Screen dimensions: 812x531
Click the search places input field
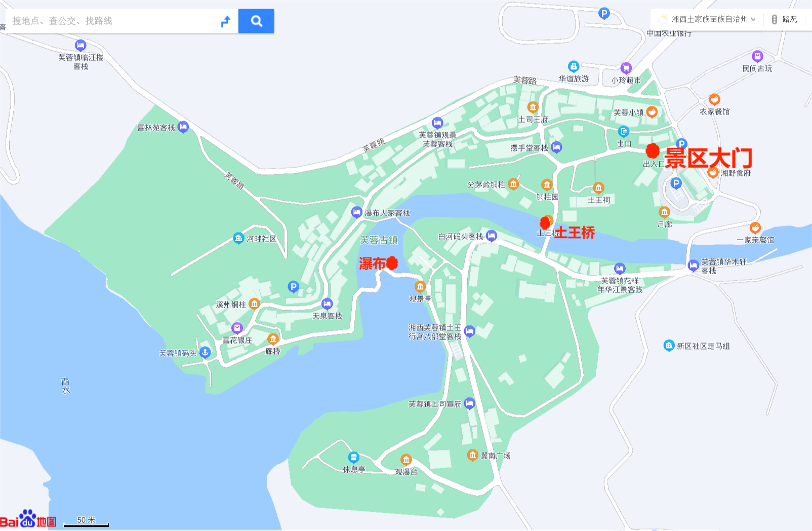111,21
